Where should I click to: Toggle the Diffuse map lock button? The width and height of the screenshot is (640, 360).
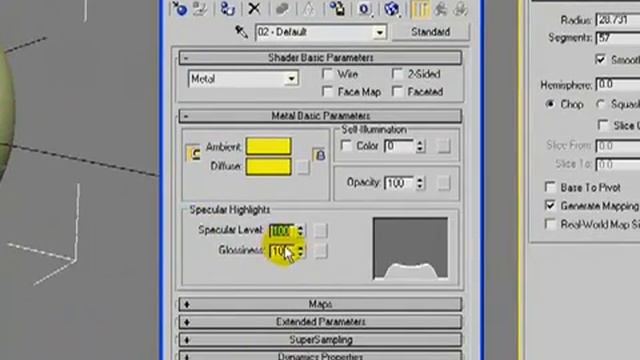[319, 155]
